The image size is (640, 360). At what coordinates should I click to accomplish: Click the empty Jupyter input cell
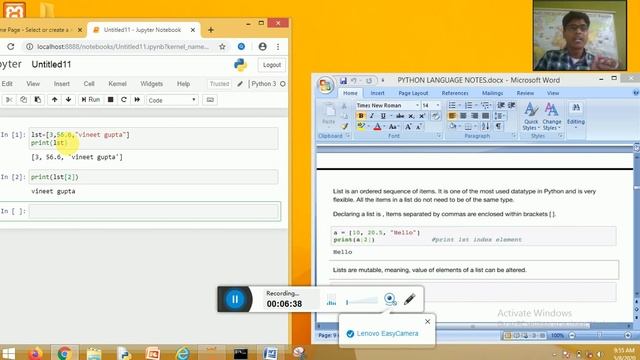[x=154, y=211]
